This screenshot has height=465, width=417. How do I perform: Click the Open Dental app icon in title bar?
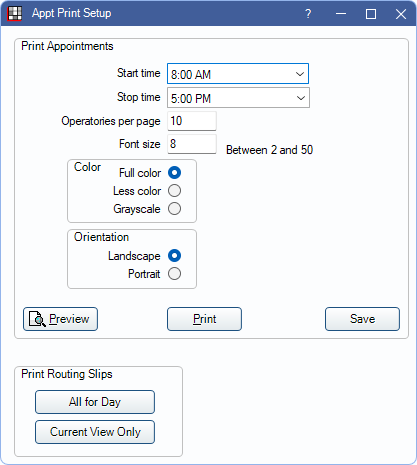click(x=15, y=13)
